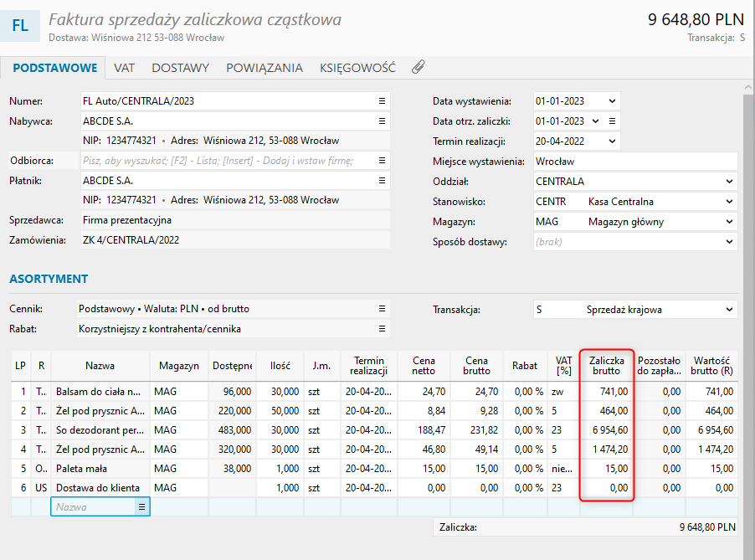The image size is (755, 560).
Task: Switch to the VAT tab
Action: pos(125,68)
